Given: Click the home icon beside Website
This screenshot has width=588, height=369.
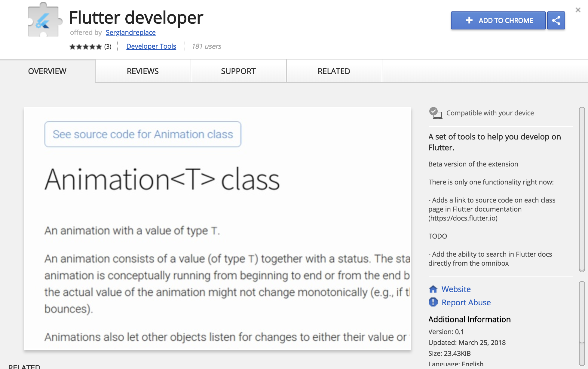Looking at the screenshot, I should pyautogui.click(x=433, y=289).
